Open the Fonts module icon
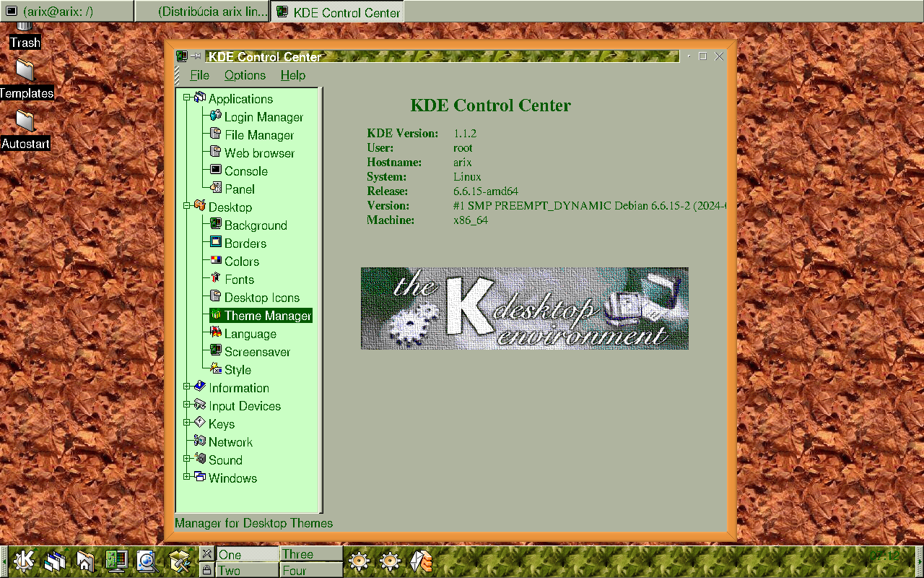924x578 pixels. 215,278
